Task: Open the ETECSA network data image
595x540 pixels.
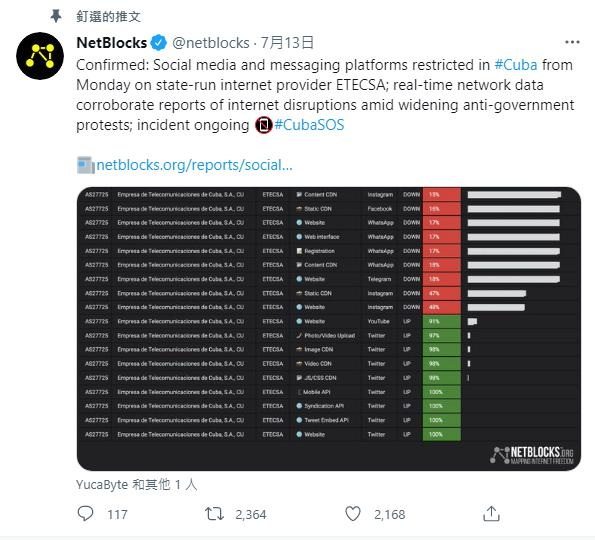Action: click(x=329, y=329)
